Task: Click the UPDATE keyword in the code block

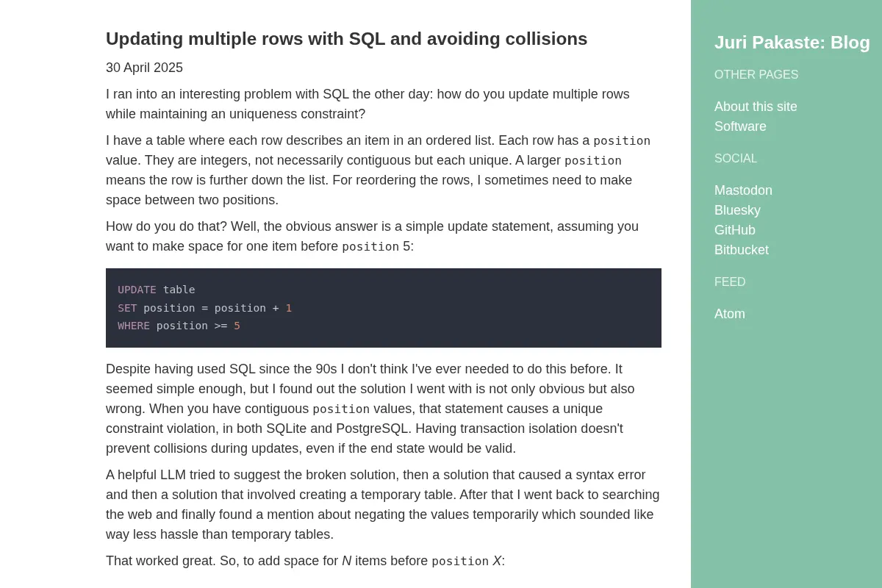Action: 137,290
